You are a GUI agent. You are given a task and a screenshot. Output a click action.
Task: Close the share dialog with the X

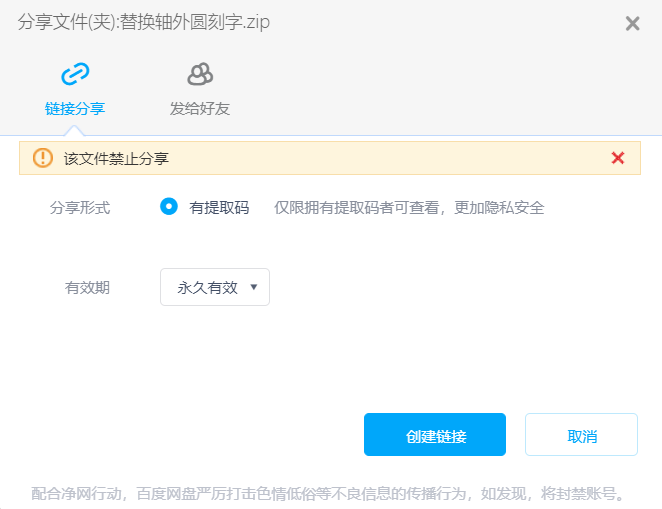[632, 23]
